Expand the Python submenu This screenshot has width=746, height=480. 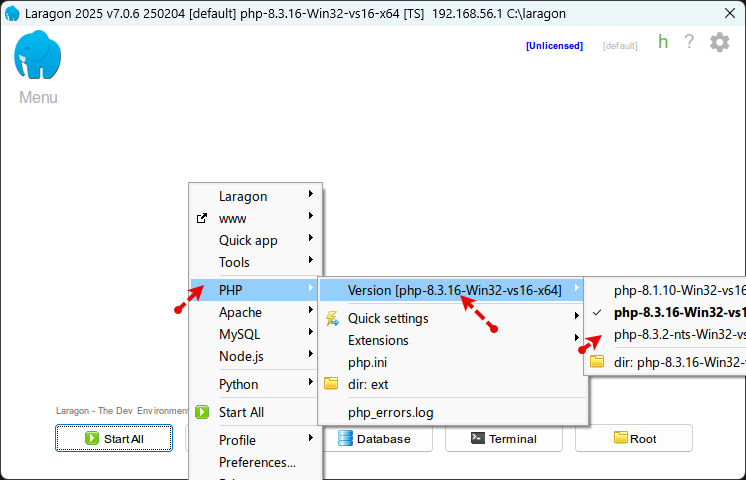coord(255,384)
